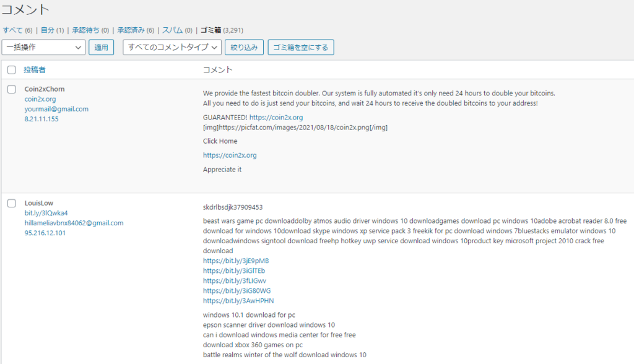Click text 'skdrlbsdjk37909453'
Viewport: 634px width, 364px height.
pyautogui.click(x=233, y=207)
